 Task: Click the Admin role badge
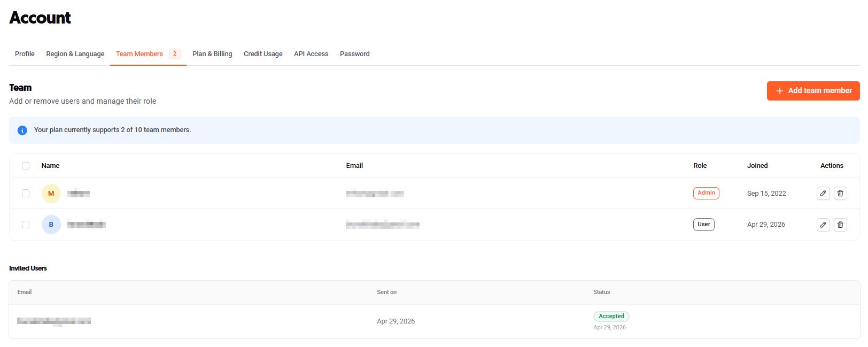pos(706,193)
